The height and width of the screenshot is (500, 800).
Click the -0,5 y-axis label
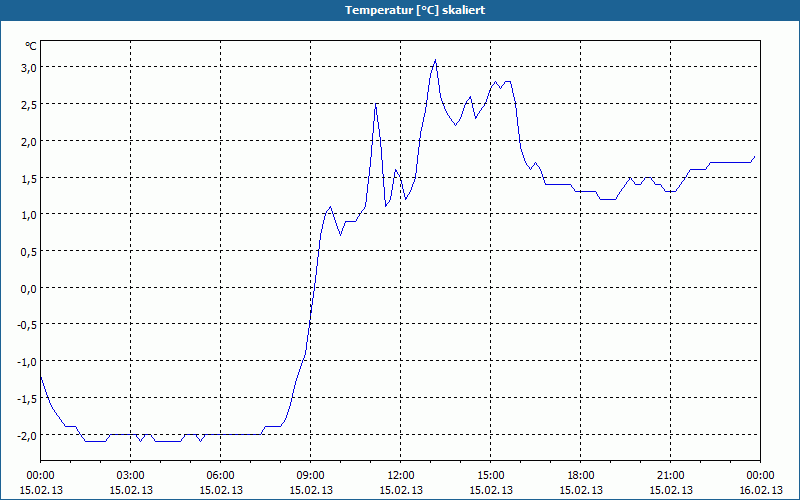(27, 325)
